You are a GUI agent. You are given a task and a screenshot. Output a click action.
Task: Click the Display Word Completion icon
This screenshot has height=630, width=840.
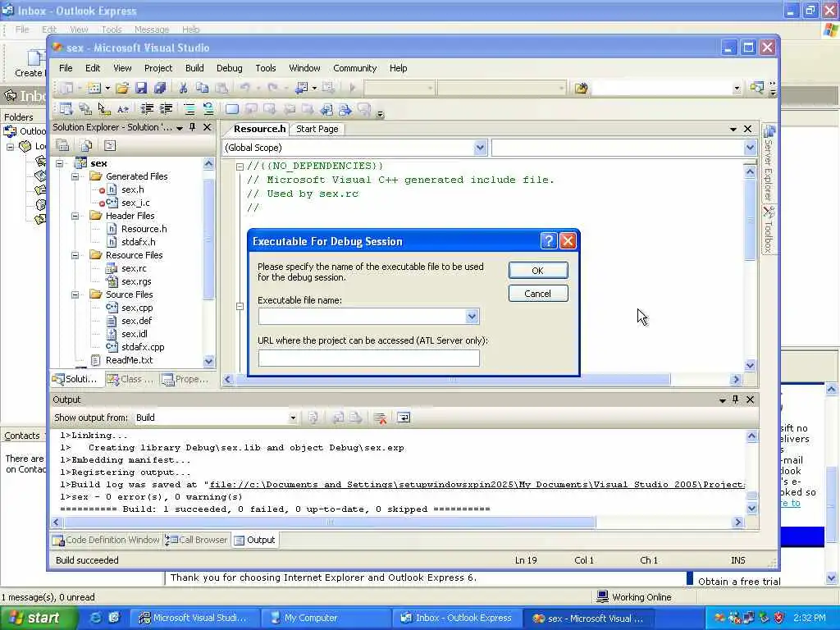click(x=123, y=109)
